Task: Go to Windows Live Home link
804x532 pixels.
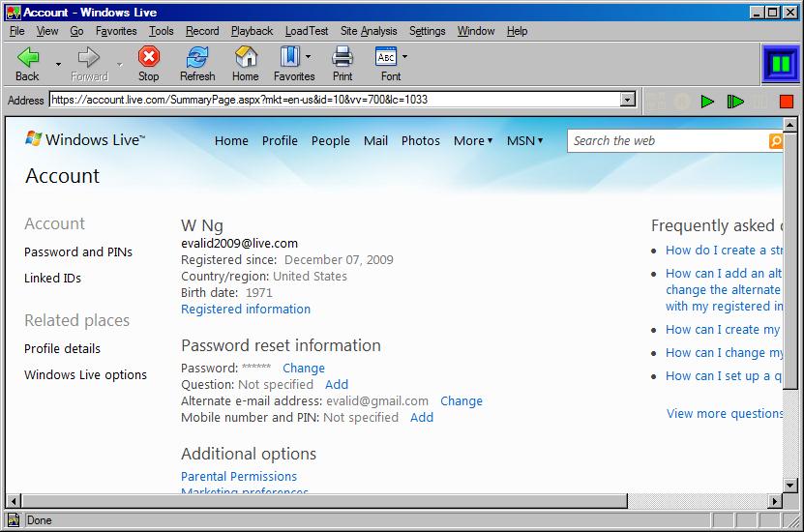Action: (x=231, y=140)
